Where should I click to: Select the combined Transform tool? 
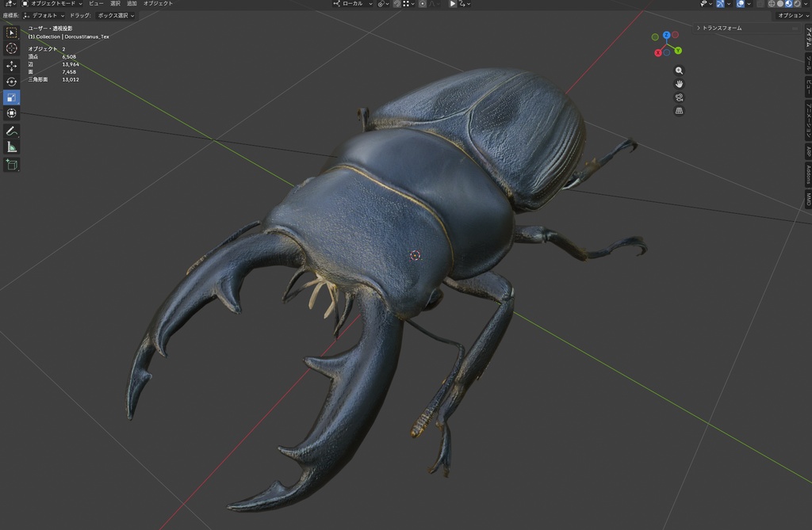click(11, 113)
